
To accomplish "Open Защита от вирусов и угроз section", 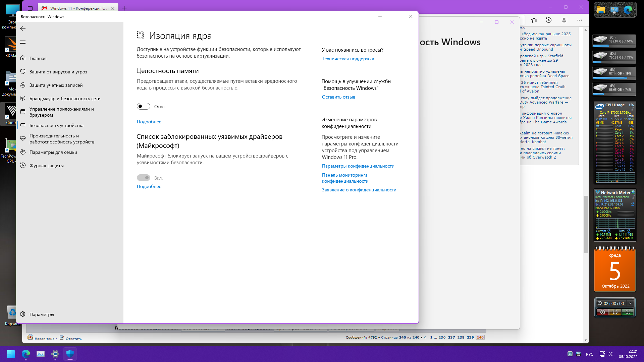I will click(58, 72).
